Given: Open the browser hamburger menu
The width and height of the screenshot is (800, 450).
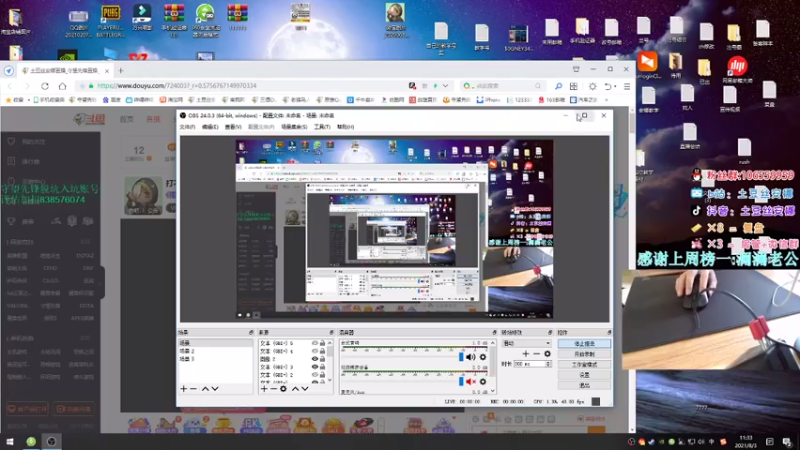Looking at the screenshot, I should coord(627,86).
